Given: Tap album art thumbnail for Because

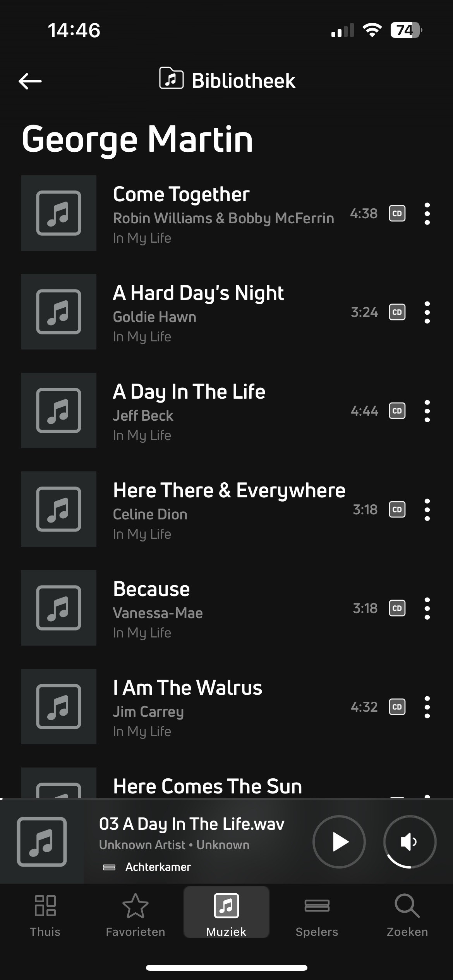Looking at the screenshot, I should pyautogui.click(x=58, y=608).
